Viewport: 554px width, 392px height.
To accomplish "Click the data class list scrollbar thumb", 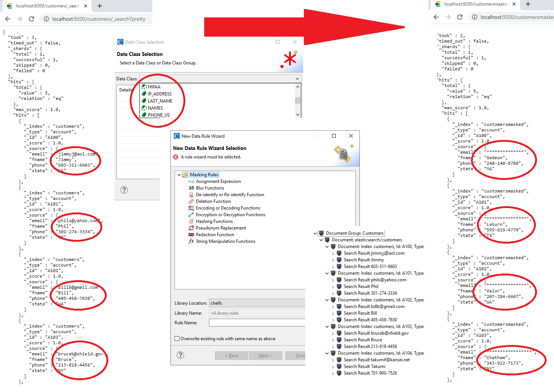I will pyautogui.click(x=298, y=100).
